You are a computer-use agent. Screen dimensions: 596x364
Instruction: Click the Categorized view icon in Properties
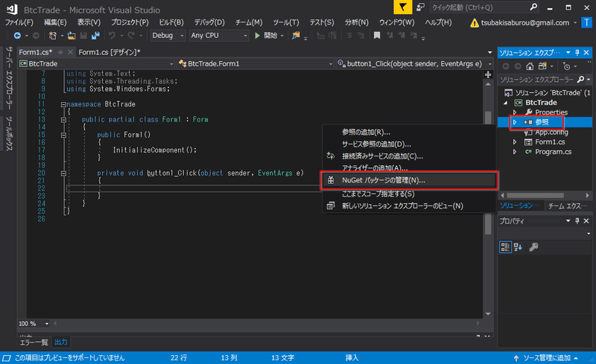coord(505,247)
